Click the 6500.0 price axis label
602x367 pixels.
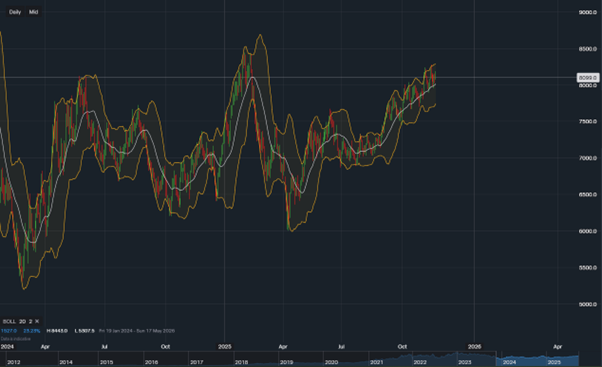(x=588, y=194)
